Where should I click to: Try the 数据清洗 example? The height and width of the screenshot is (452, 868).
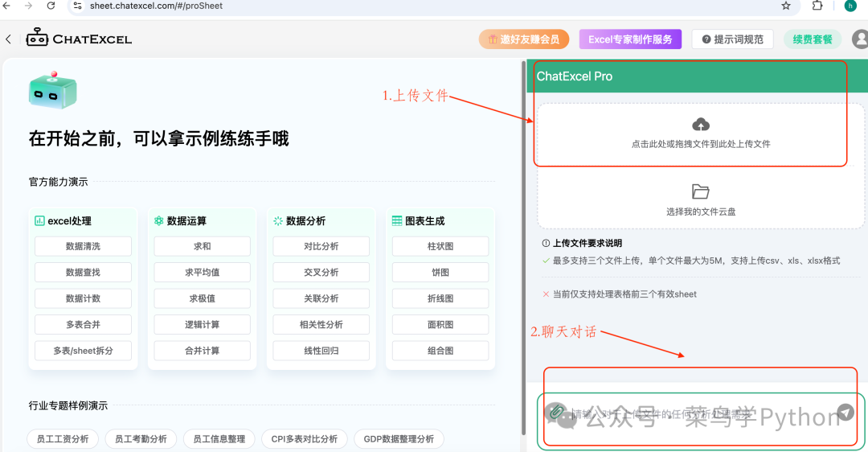(83, 246)
